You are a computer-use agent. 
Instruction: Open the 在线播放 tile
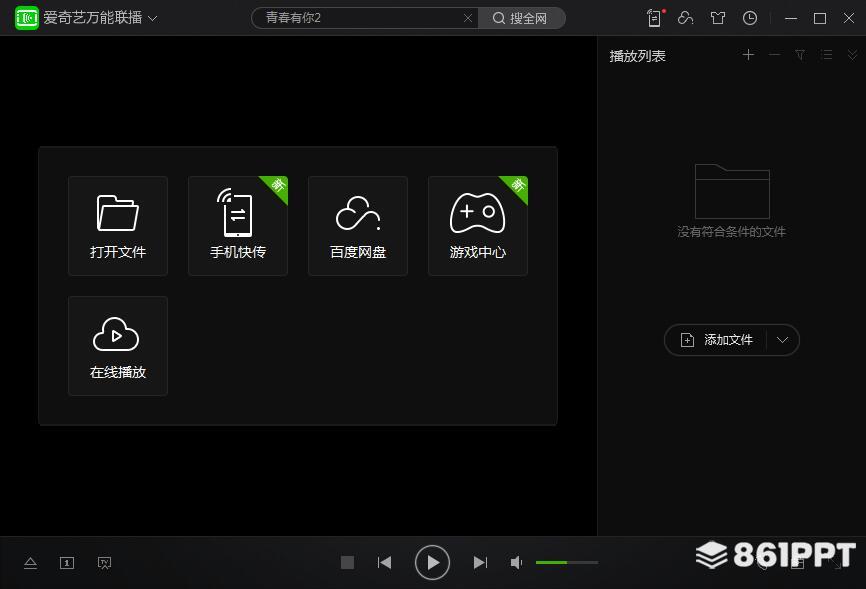tap(118, 346)
